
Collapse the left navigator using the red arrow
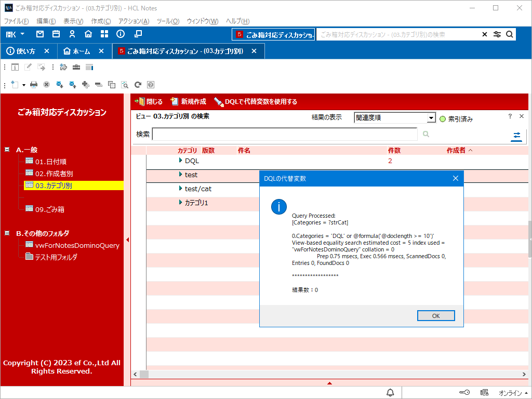(x=127, y=240)
